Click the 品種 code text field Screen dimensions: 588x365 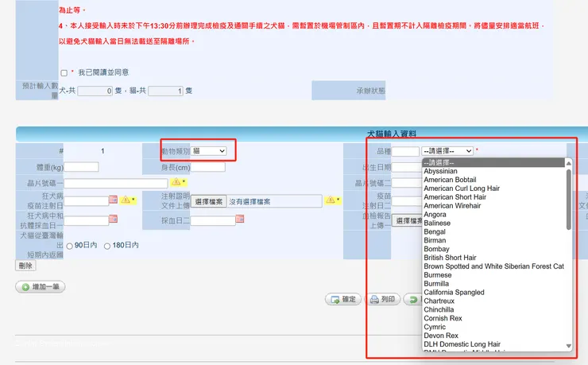click(x=405, y=151)
